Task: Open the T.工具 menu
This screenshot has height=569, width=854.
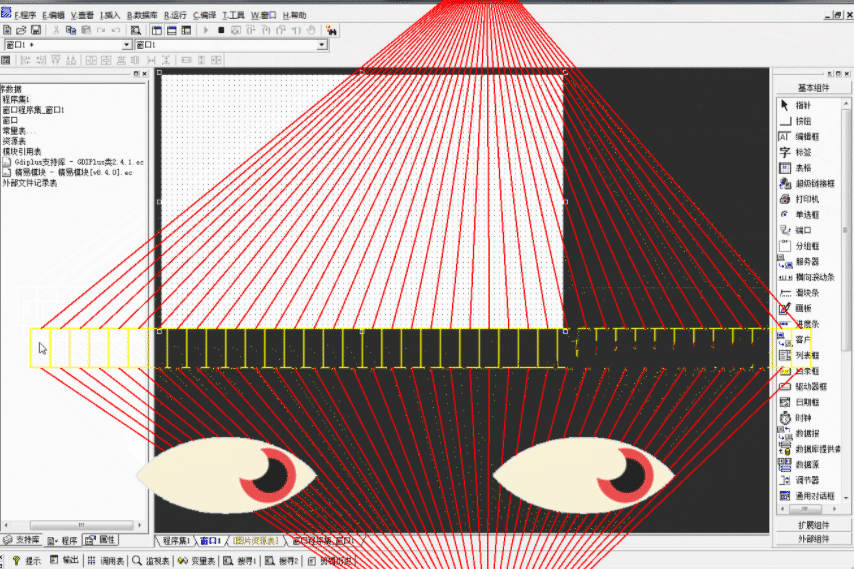Action: (x=234, y=15)
